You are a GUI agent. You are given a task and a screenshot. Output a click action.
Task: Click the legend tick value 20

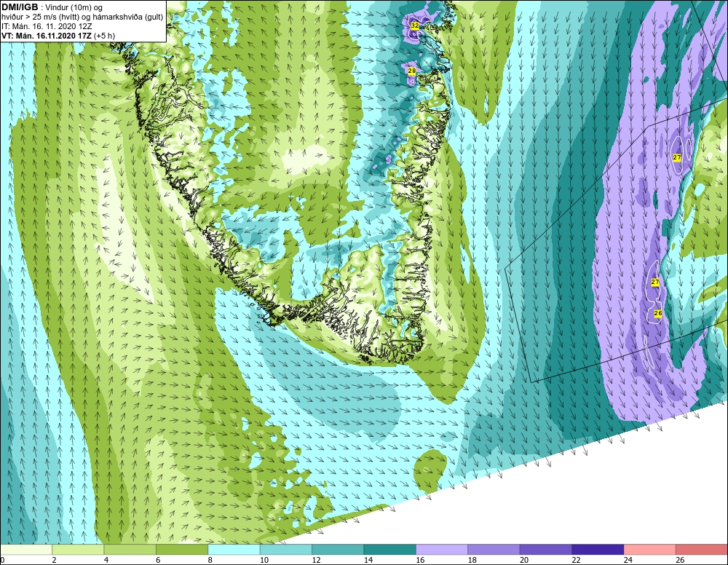524,560
